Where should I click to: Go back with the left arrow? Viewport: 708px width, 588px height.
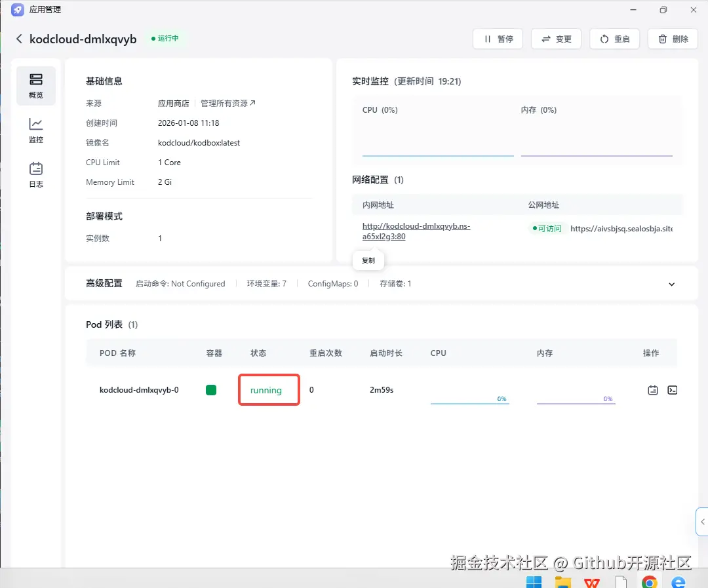(x=19, y=39)
